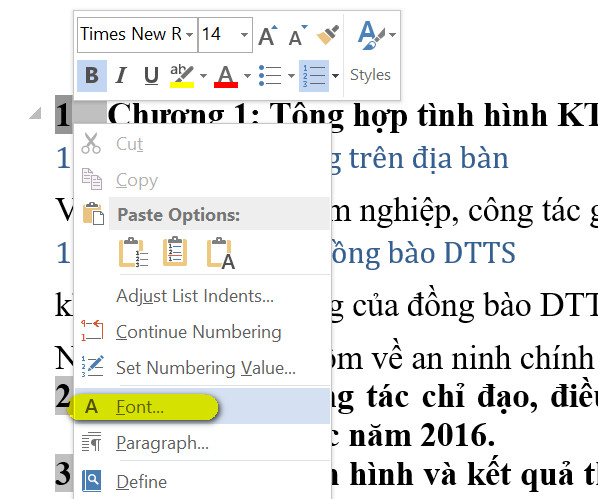
Task: Click the Continue List paste option icon
Action: tap(133, 252)
